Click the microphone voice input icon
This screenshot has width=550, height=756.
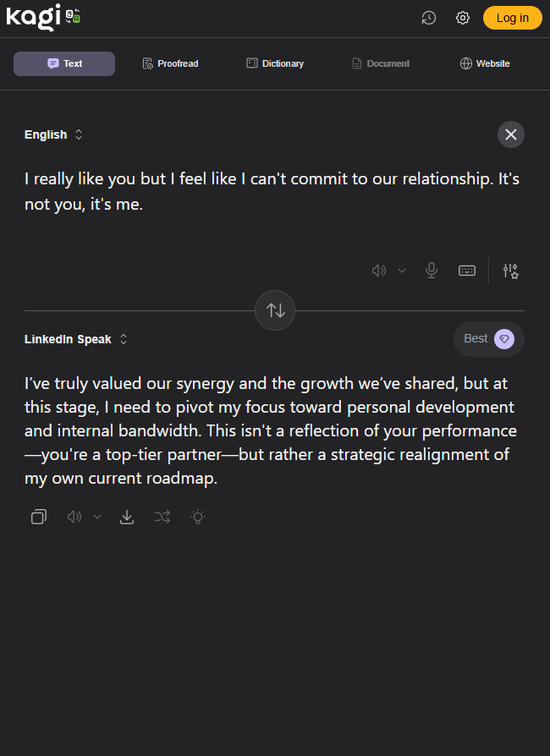coord(432,271)
